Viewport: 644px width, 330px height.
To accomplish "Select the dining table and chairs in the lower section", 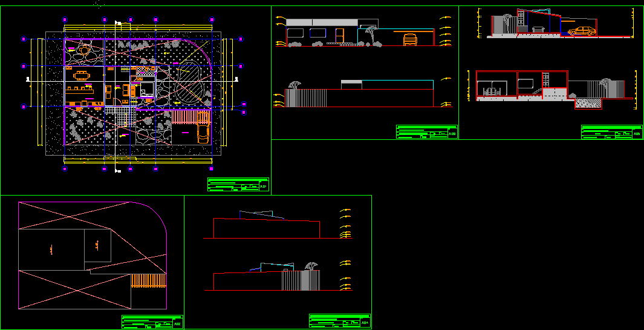I will 491,91.
